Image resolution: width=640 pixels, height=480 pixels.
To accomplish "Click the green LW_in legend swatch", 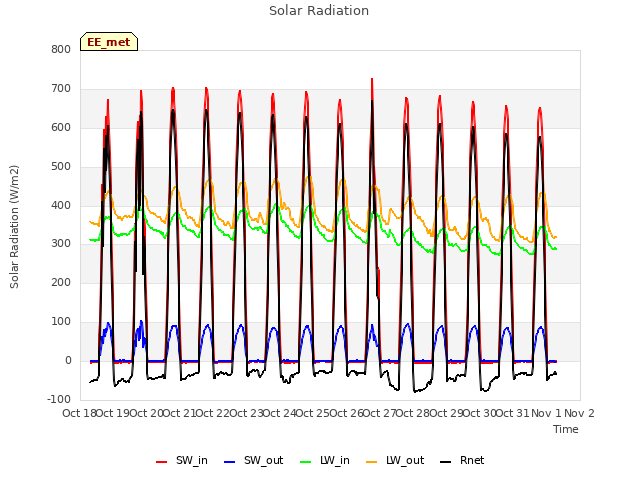I will point(306,462).
